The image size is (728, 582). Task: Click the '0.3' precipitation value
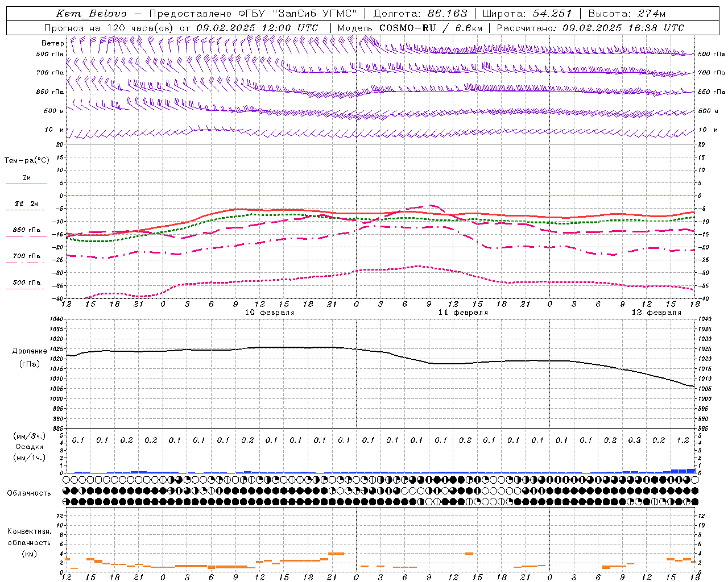point(634,440)
